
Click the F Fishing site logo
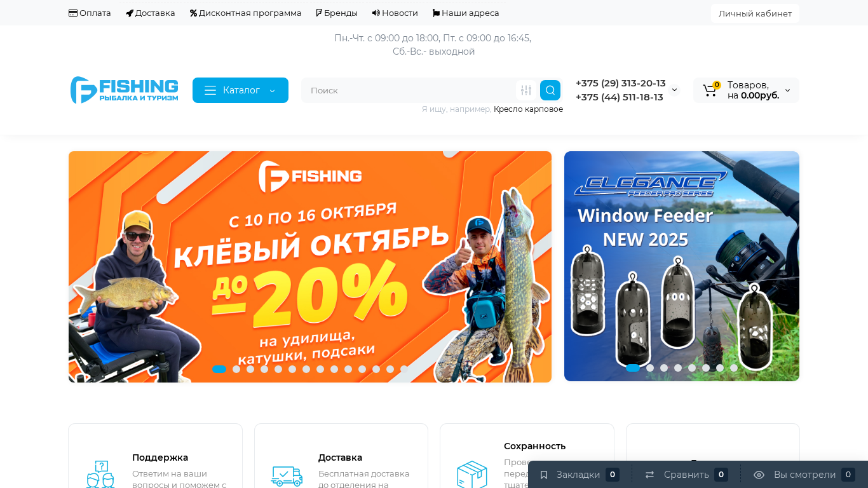125,90
